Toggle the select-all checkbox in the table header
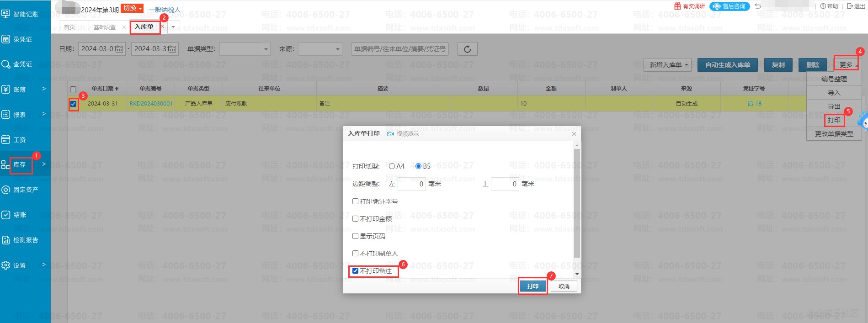868x323 pixels. click(x=73, y=89)
